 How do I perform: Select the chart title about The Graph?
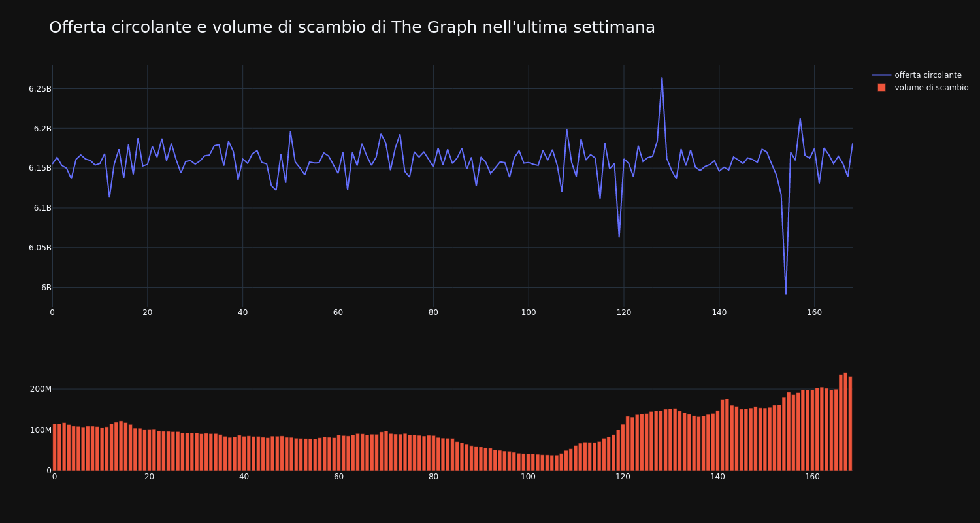pos(351,27)
